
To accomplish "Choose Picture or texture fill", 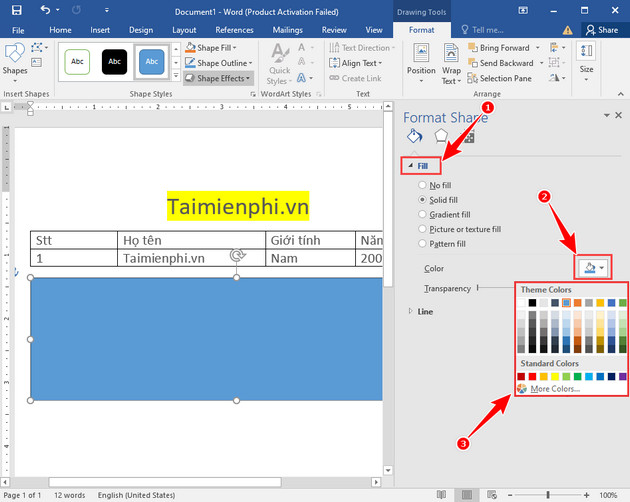I will 460,229.
